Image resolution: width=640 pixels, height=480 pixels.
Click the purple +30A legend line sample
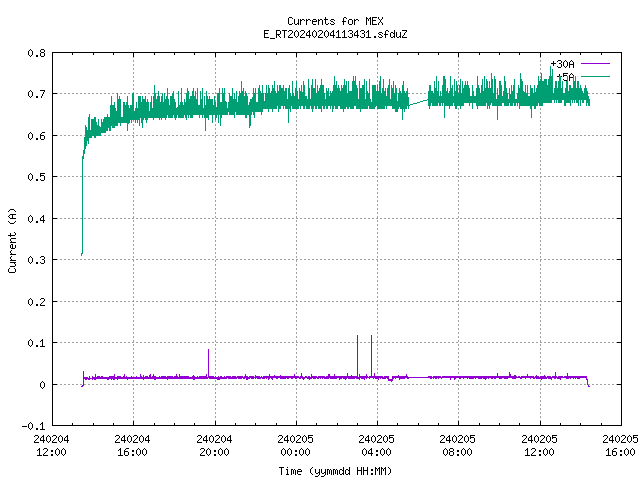595,64
